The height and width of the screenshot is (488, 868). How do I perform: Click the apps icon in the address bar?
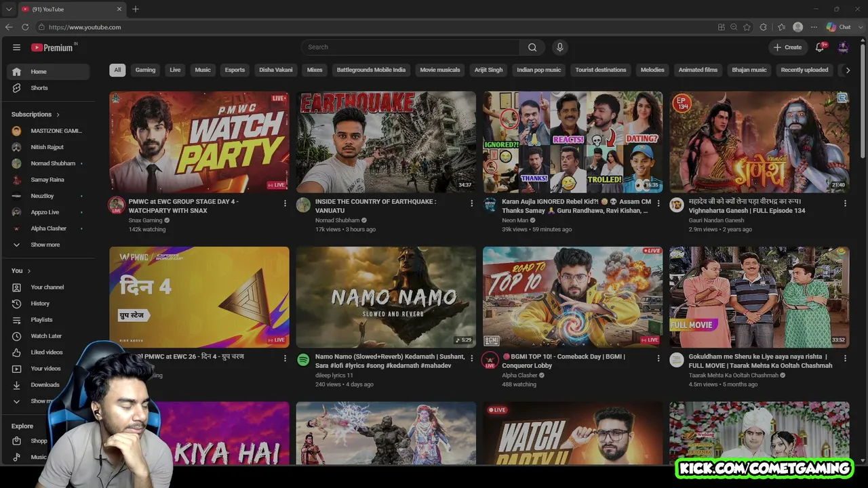pos(721,27)
